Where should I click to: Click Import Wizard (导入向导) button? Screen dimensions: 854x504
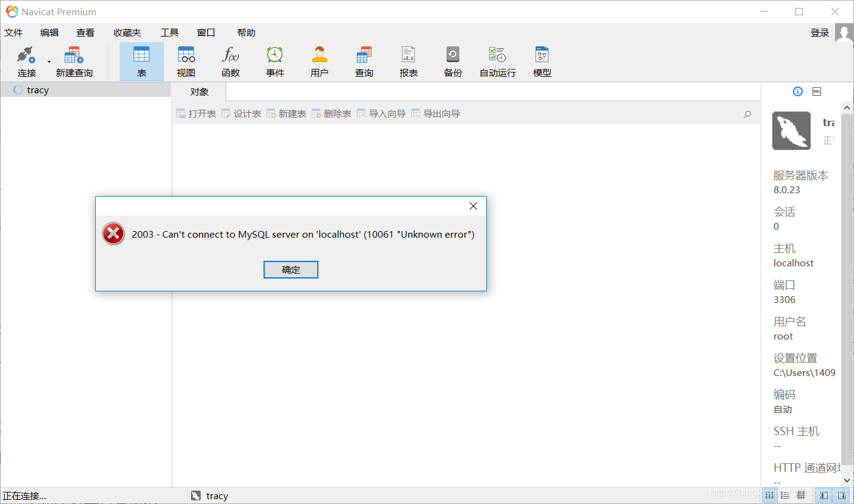(x=381, y=113)
